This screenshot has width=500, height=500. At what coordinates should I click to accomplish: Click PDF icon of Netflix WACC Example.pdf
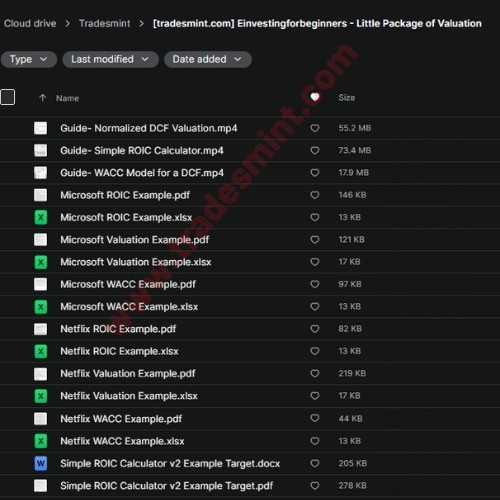pos(41,419)
